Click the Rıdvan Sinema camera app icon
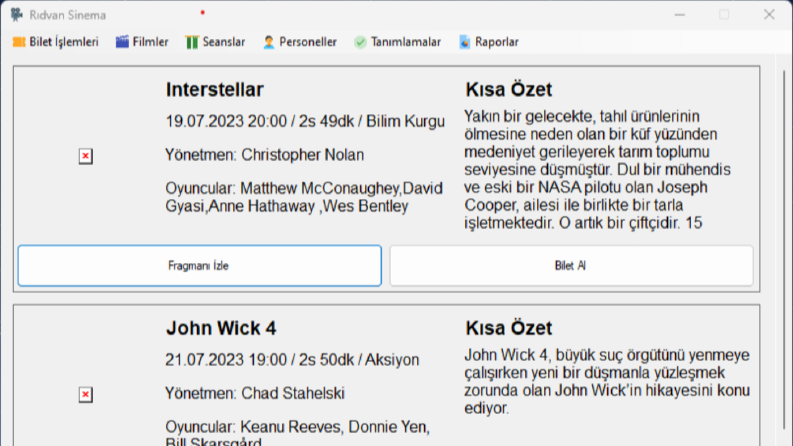Screen dimensions: 793x446 pos(17,15)
